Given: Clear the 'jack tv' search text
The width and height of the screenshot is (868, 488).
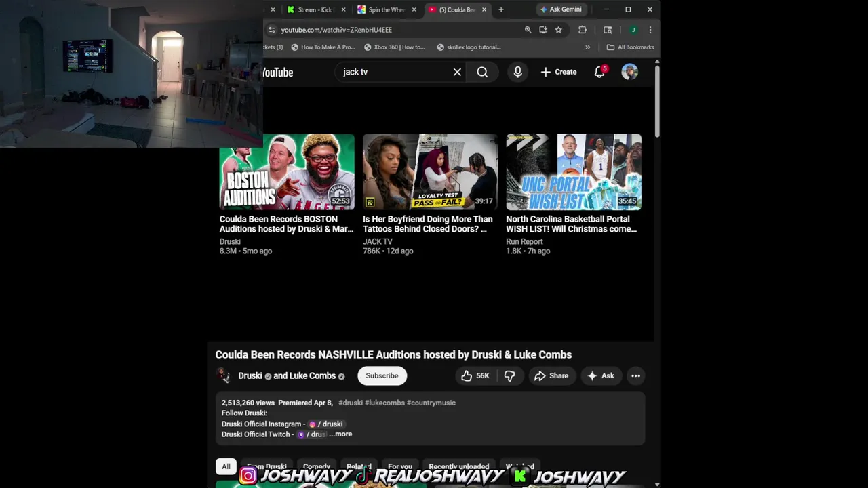Looking at the screenshot, I should 457,72.
